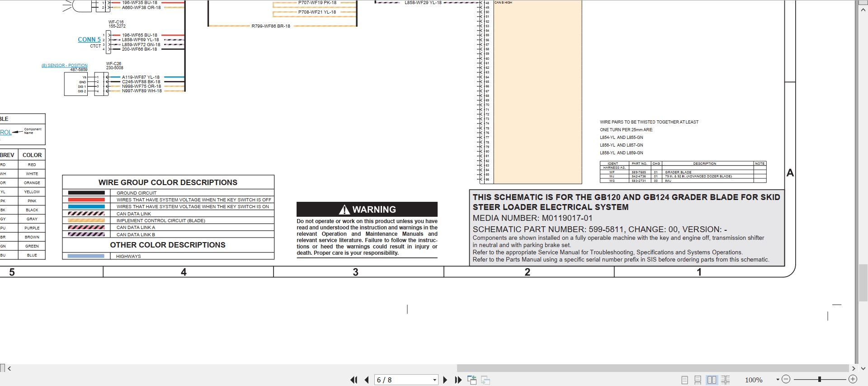
Task: Switch to single page view
Action: 684,380
